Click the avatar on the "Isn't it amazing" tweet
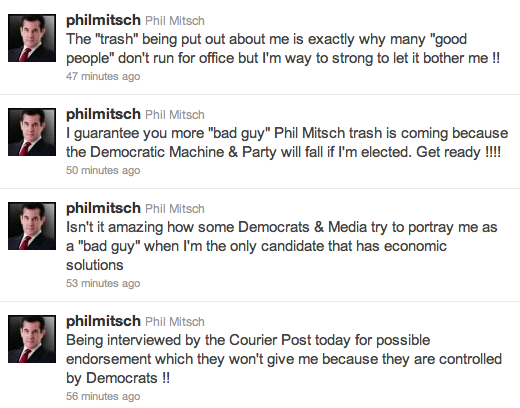 [x=32, y=226]
